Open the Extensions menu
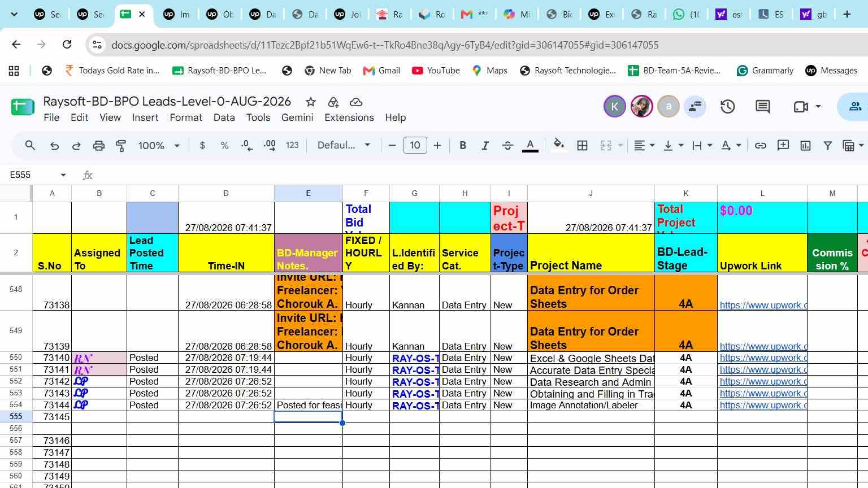 click(x=349, y=117)
